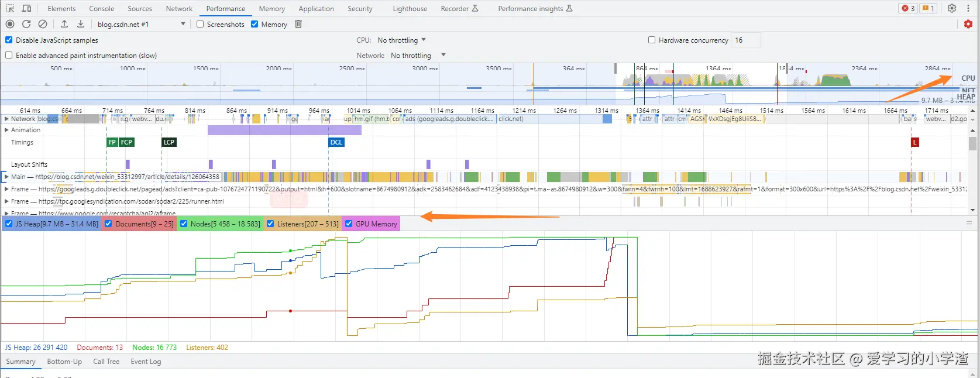The height and width of the screenshot is (378, 980).
Task: Click the red L load event marker
Action: coord(915,142)
